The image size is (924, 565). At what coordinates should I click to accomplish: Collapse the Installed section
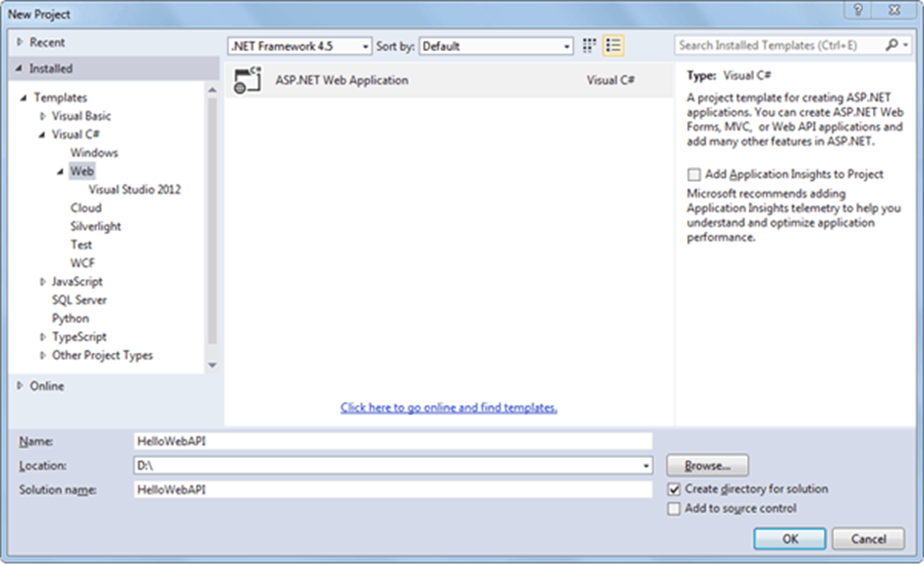pyautogui.click(x=19, y=69)
